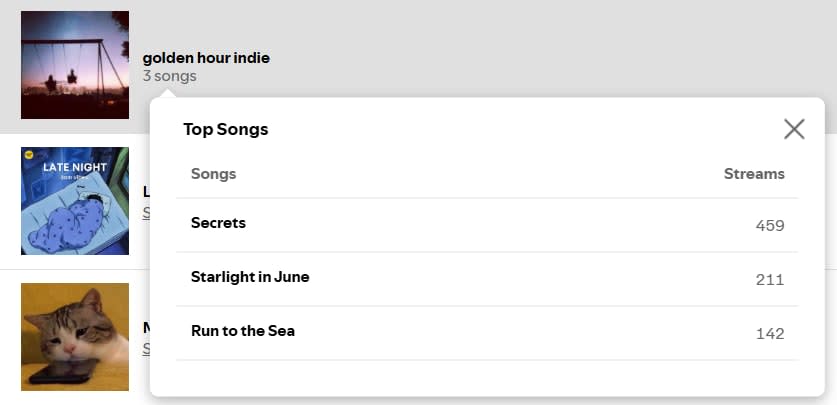Open the sleepy cat playlist cover
Viewport: 837px width, 405px height.
75,336
